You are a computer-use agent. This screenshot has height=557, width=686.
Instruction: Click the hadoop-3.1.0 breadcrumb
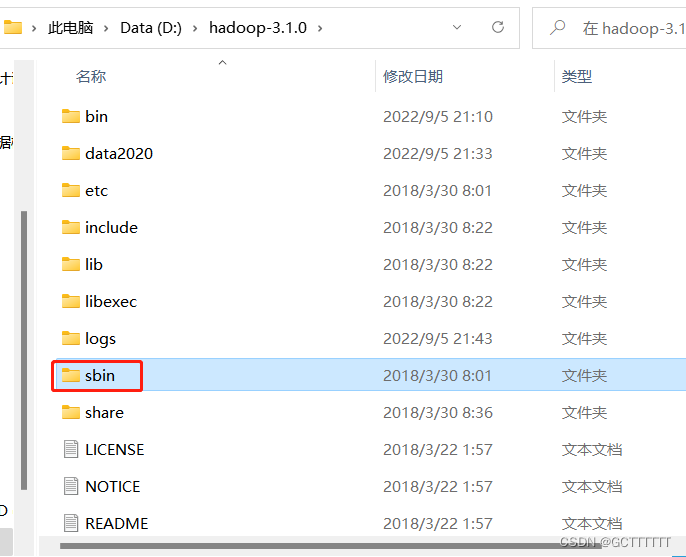[x=258, y=28]
